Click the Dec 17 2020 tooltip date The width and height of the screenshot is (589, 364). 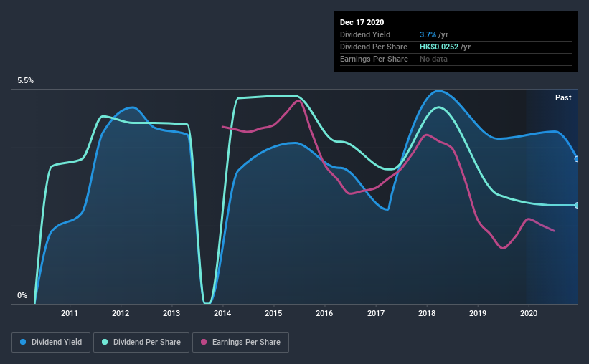(362, 22)
